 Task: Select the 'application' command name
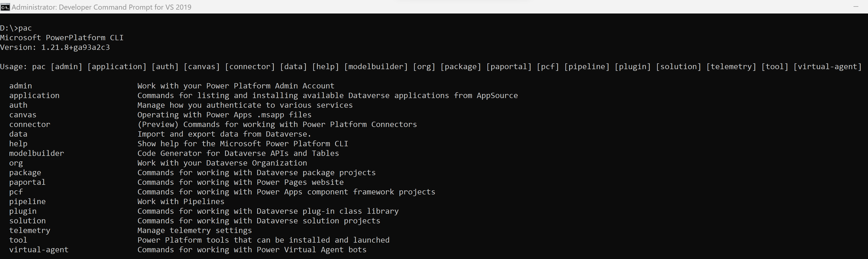34,95
